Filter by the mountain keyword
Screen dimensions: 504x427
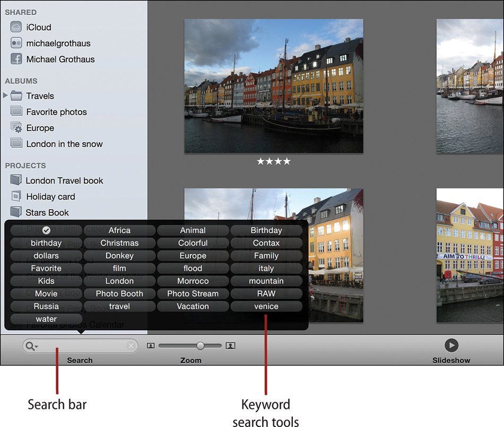266,281
